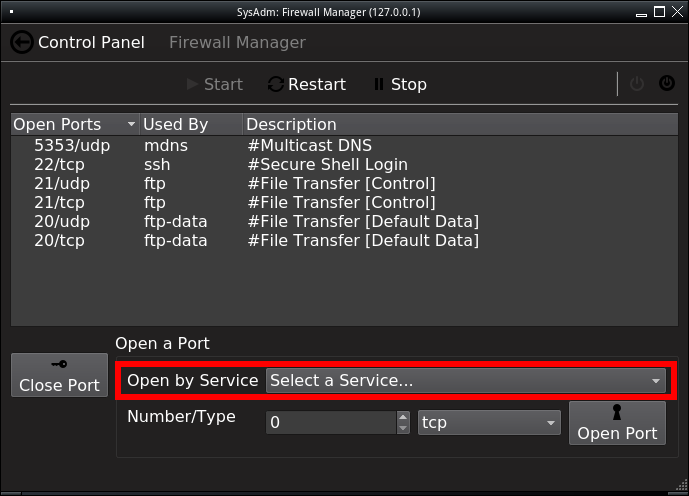Image resolution: width=689 pixels, height=496 pixels.
Task: Decrease port number with down stepper arrow
Action: point(403,428)
